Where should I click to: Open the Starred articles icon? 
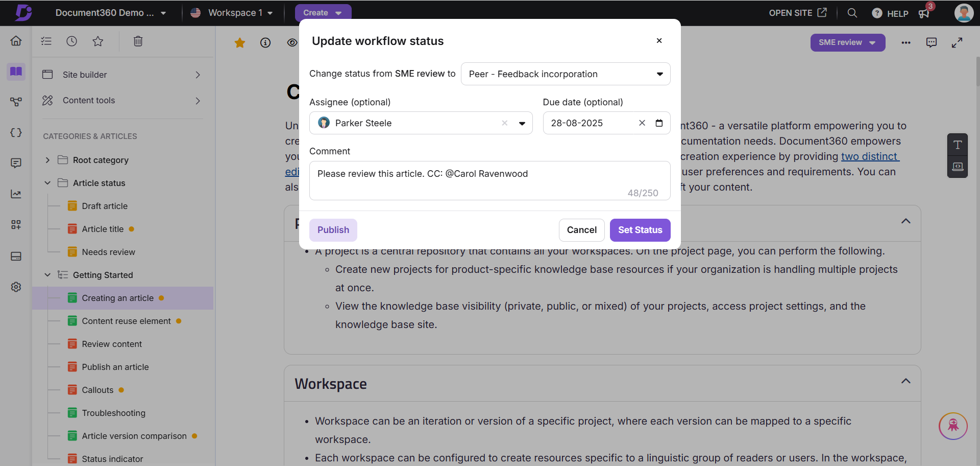(x=98, y=41)
